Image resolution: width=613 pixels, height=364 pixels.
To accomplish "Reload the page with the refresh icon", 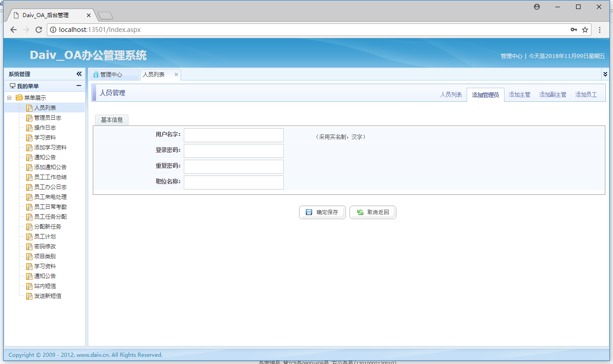I will tap(39, 30).
